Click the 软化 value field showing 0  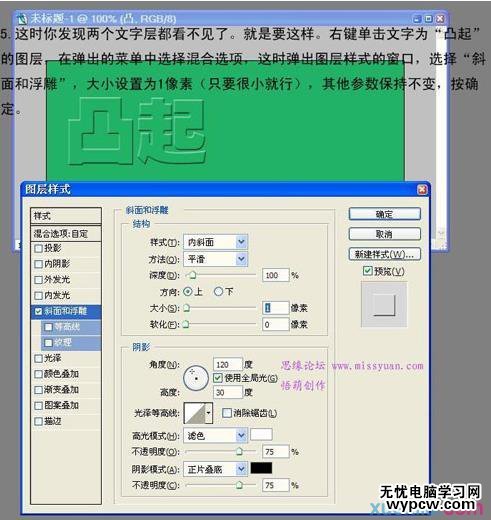[x=275, y=324]
